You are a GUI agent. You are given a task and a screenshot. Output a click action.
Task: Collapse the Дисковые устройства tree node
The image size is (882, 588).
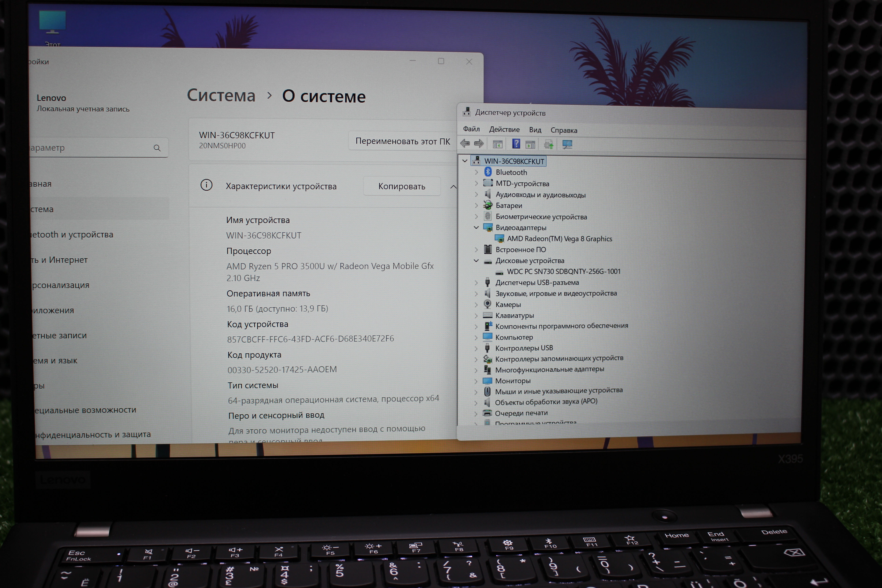click(x=476, y=261)
